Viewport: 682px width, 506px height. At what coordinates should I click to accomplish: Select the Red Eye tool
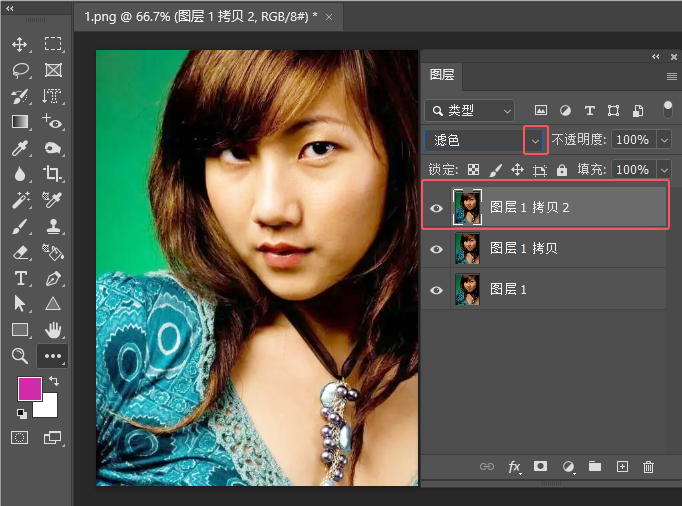pos(53,122)
